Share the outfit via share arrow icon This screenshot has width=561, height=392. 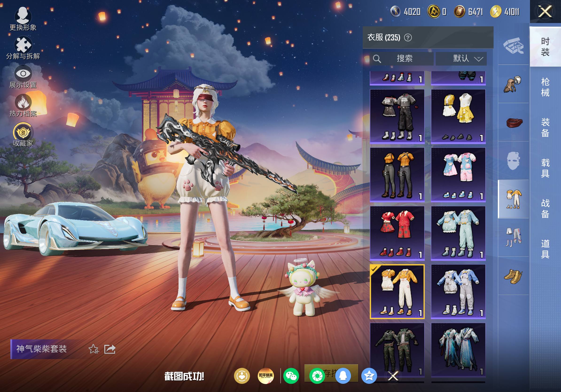[x=110, y=349]
